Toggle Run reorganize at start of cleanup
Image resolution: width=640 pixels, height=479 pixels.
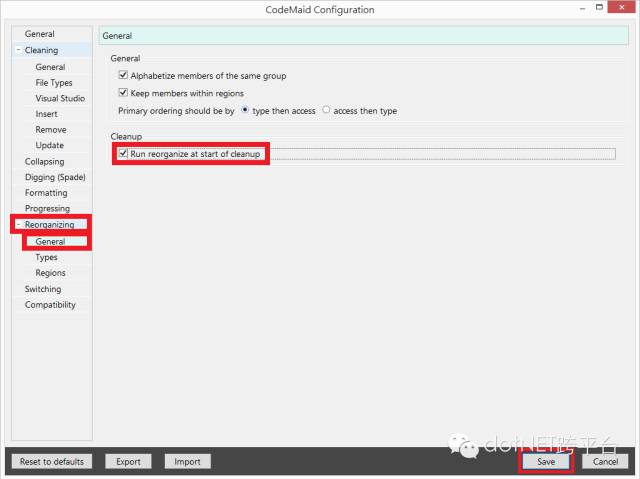pyautogui.click(x=123, y=153)
